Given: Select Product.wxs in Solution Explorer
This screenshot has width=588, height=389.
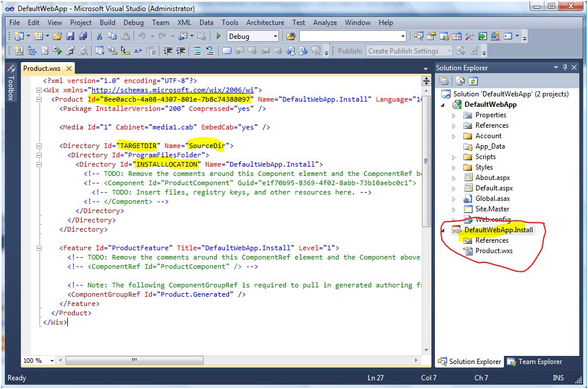Looking at the screenshot, I should 493,251.
